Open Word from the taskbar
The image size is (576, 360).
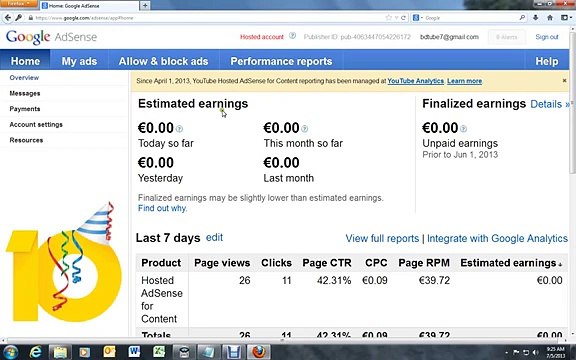(x=134, y=352)
